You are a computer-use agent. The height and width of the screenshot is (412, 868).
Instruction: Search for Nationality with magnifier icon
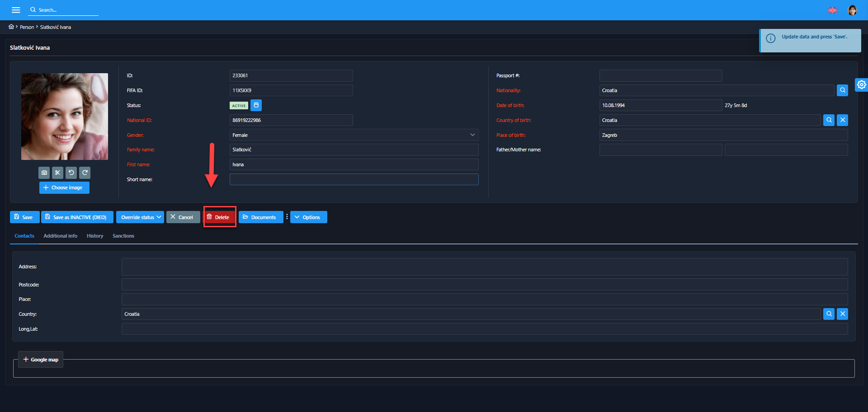click(842, 90)
